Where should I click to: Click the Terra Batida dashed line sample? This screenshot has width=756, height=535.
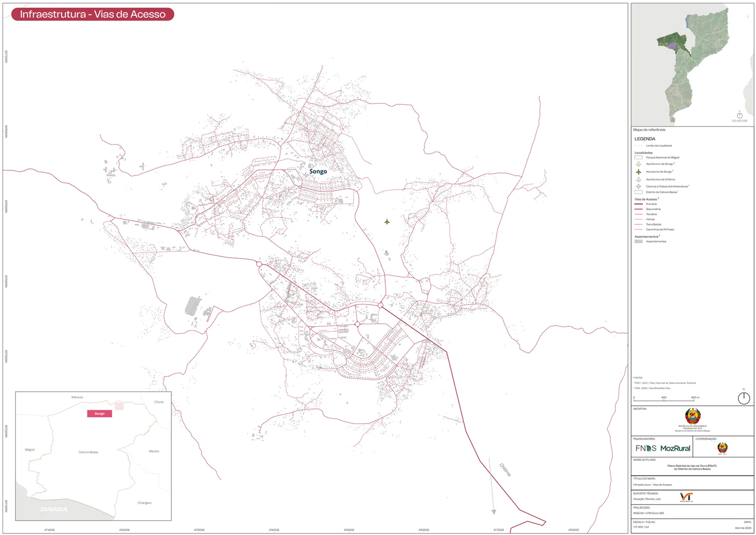pos(639,224)
